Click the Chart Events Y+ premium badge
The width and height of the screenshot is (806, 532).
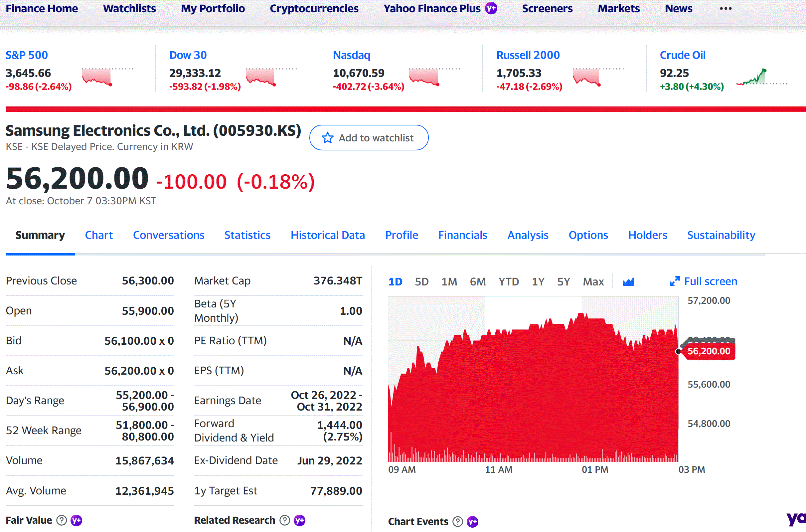[473, 521]
